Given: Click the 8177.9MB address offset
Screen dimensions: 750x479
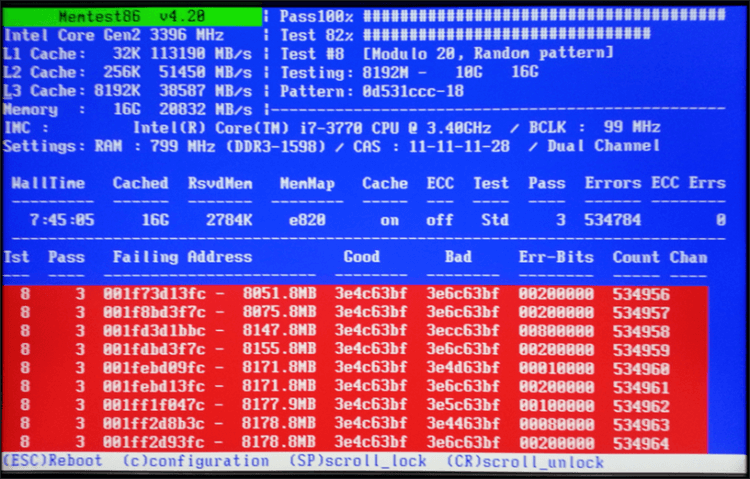Looking at the screenshot, I should tap(279, 405).
